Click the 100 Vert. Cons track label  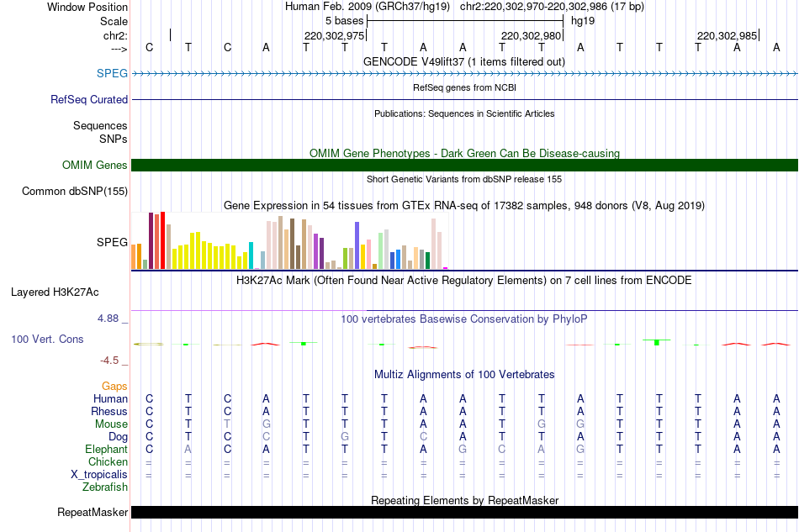tap(47, 339)
